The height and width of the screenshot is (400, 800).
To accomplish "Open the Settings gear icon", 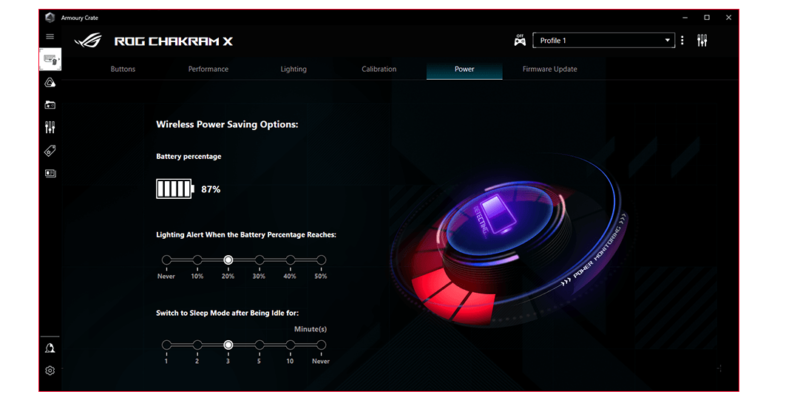I will (x=50, y=371).
